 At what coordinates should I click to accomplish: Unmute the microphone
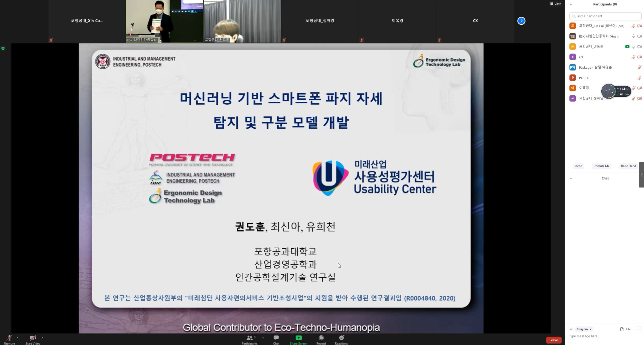(9, 338)
